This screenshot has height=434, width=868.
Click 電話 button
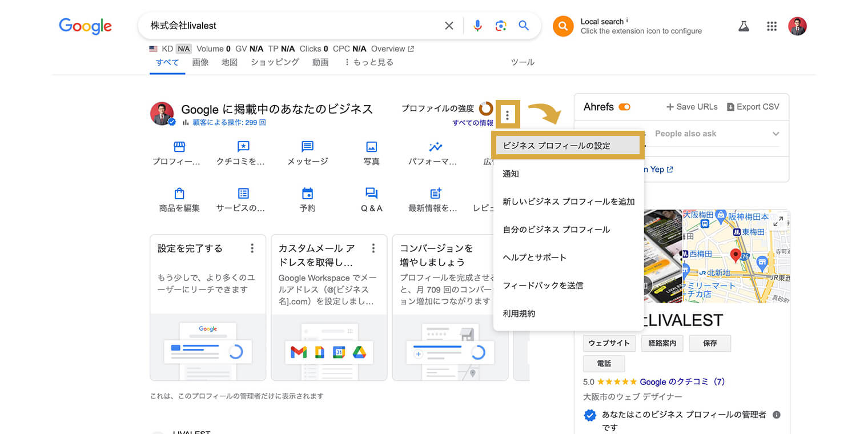click(604, 364)
